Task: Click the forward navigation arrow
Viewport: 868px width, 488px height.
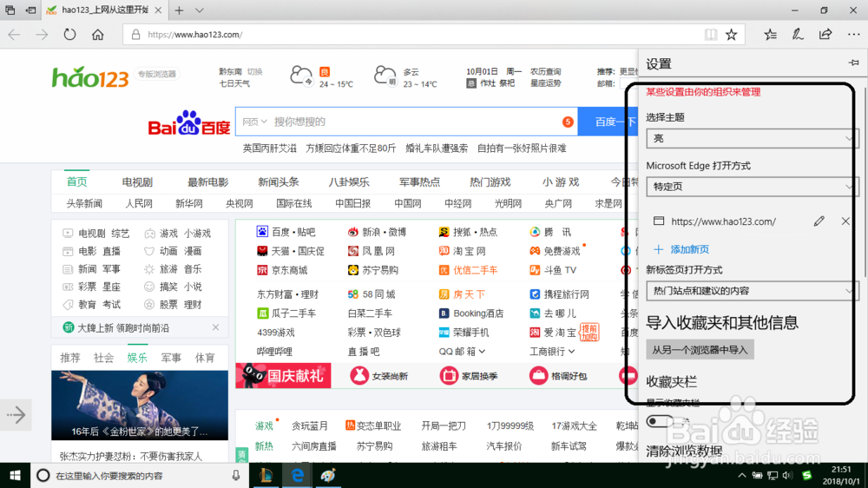Action: (x=42, y=35)
